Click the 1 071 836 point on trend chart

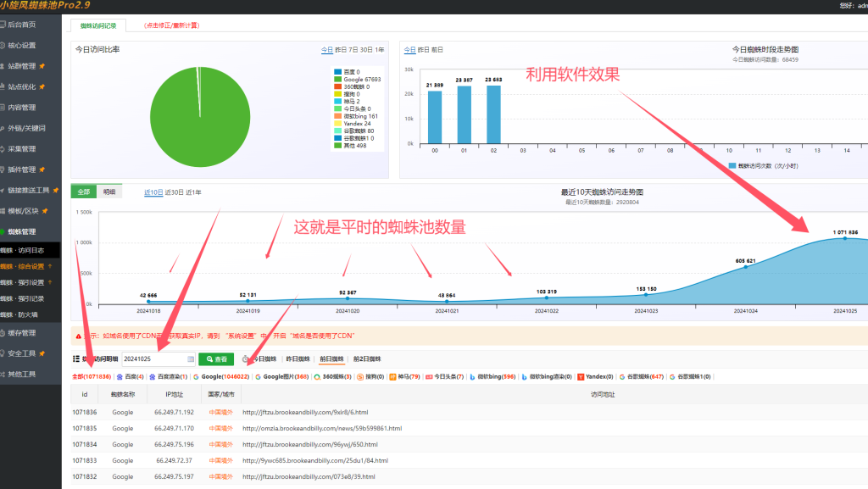pos(845,238)
